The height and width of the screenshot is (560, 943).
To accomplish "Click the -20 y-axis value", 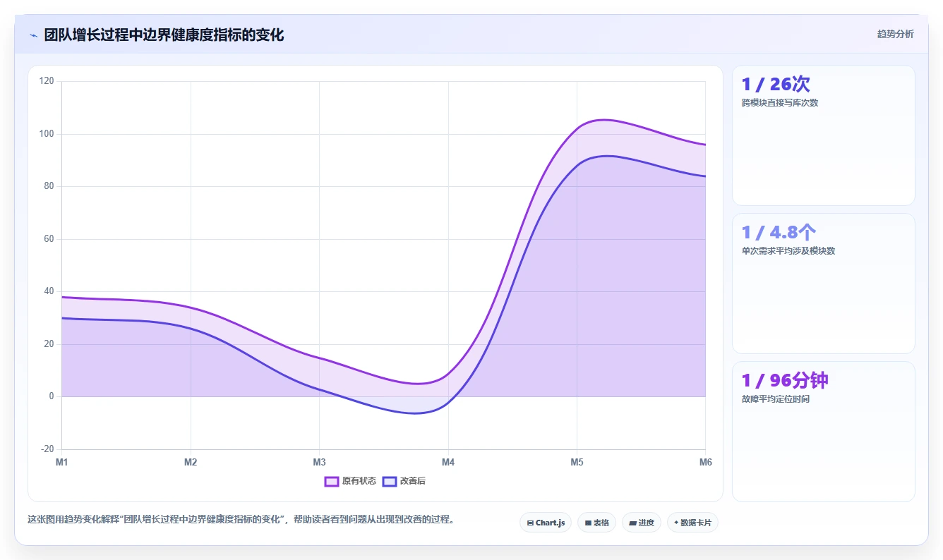I will 47,449.
